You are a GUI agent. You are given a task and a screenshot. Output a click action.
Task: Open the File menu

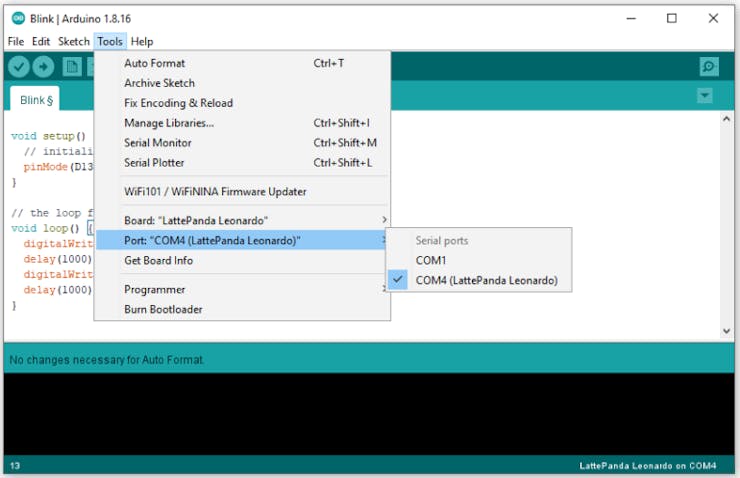tap(16, 42)
